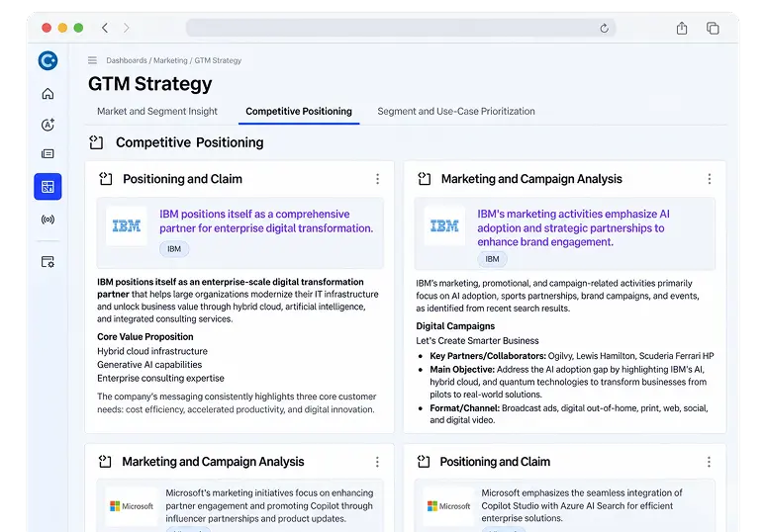Image resolution: width=766 pixels, height=532 pixels.
Task: Select the Competitive Positioning tab
Action: 299,112
